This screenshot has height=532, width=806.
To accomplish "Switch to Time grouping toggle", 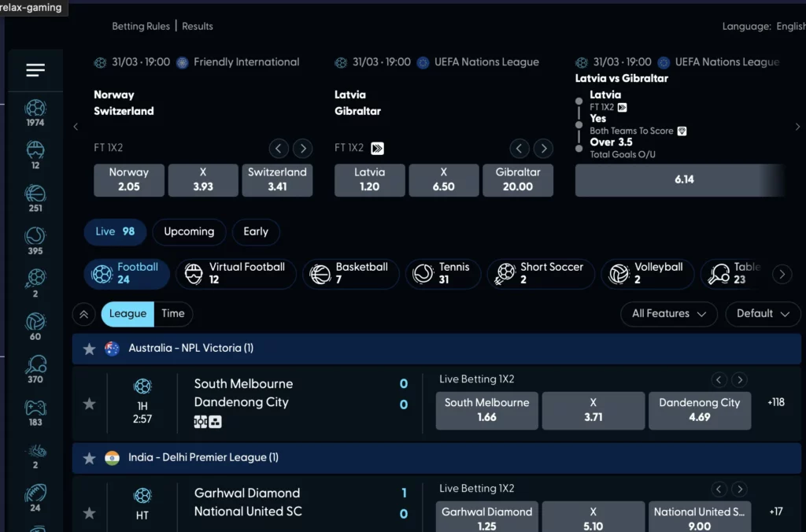I will pyautogui.click(x=173, y=313).
